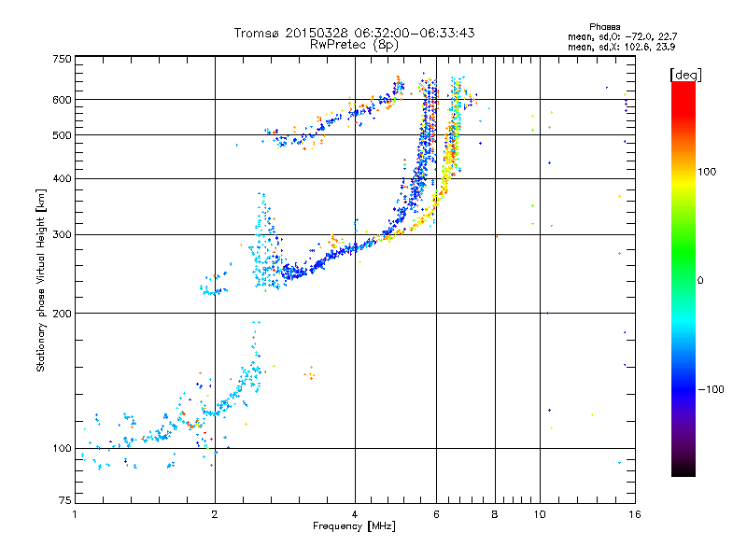Click the x-axis label 'Frequency [MHz]'

(x=354, y=526)
